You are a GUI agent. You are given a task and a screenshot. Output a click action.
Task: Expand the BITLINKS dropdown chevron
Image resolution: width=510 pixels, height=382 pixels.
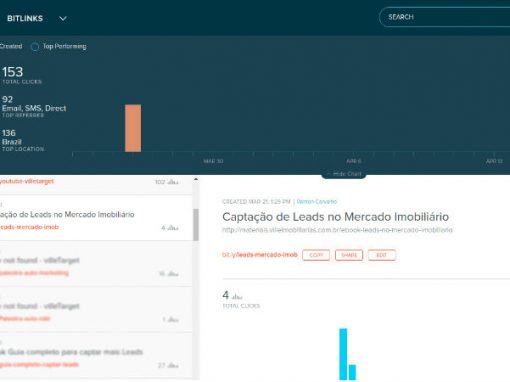coord(63,19)
